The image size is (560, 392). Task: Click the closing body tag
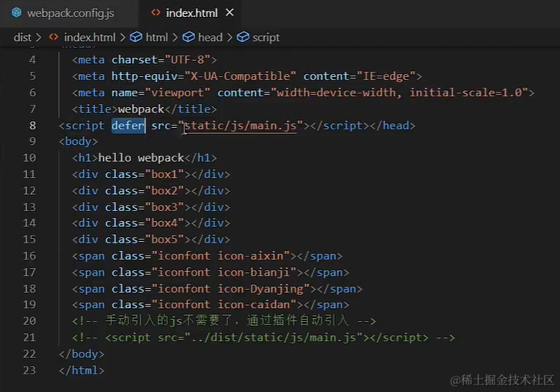coord(82,354)
